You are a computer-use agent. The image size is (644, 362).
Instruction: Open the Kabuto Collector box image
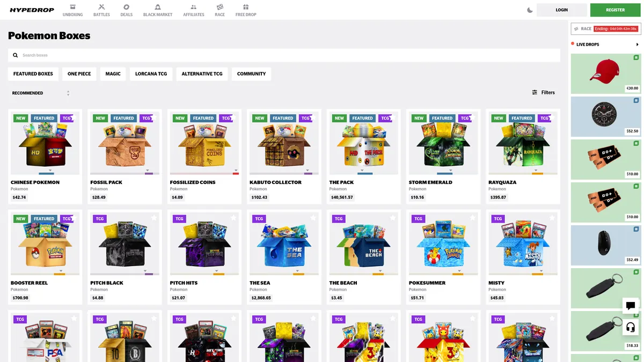(x=284, y=144)
